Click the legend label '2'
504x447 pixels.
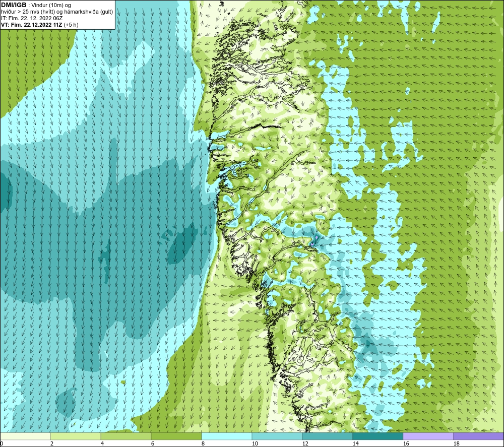pyautogui.click(x=52, y=444)
